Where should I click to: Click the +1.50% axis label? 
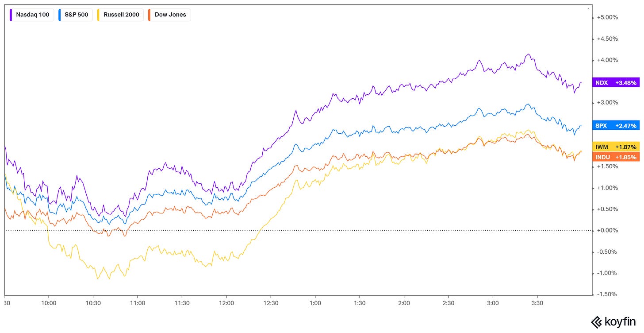click(x=607, y=166)
